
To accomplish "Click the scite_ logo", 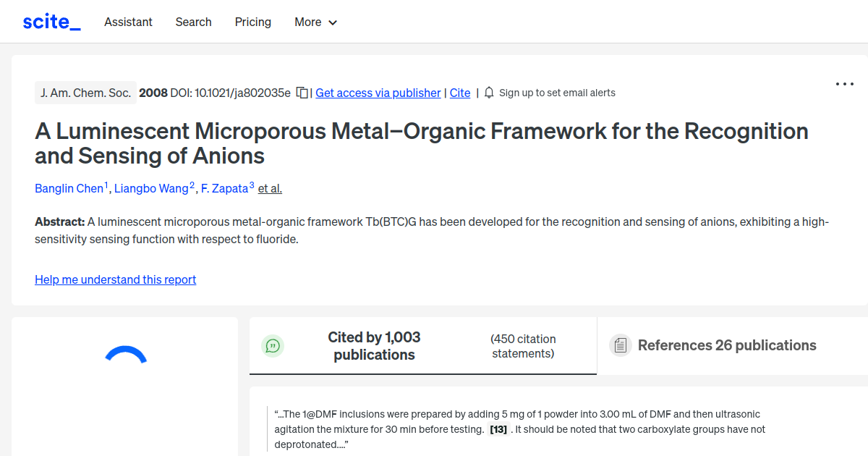I will [x=51, y=21].
